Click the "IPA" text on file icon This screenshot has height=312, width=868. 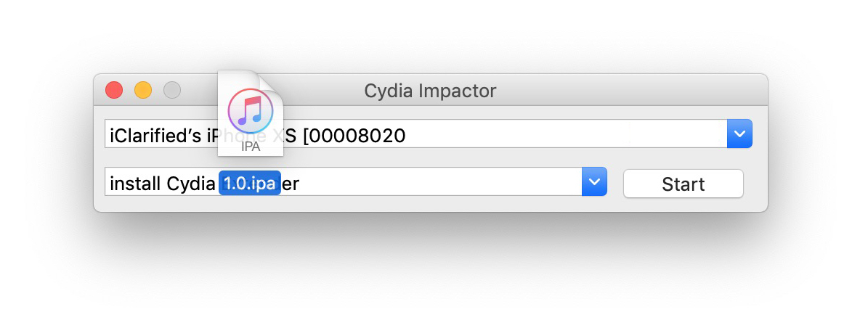[250, 145]
